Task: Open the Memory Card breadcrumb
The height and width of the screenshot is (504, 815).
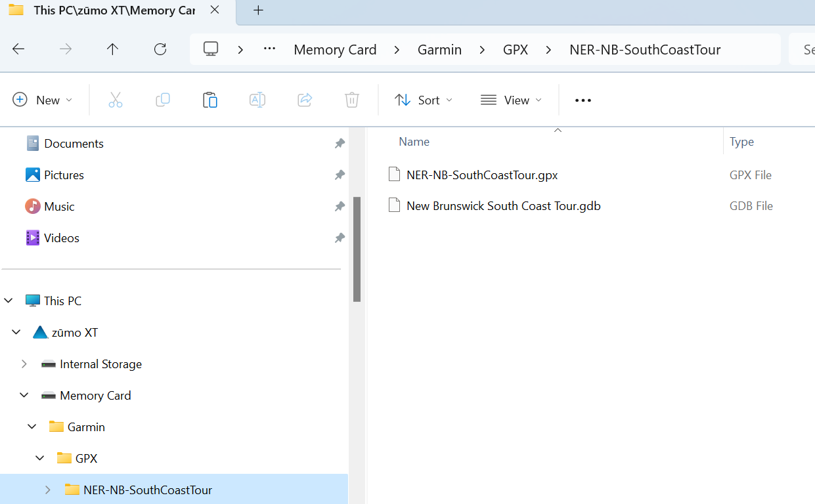Action: (x=335, y=50)
